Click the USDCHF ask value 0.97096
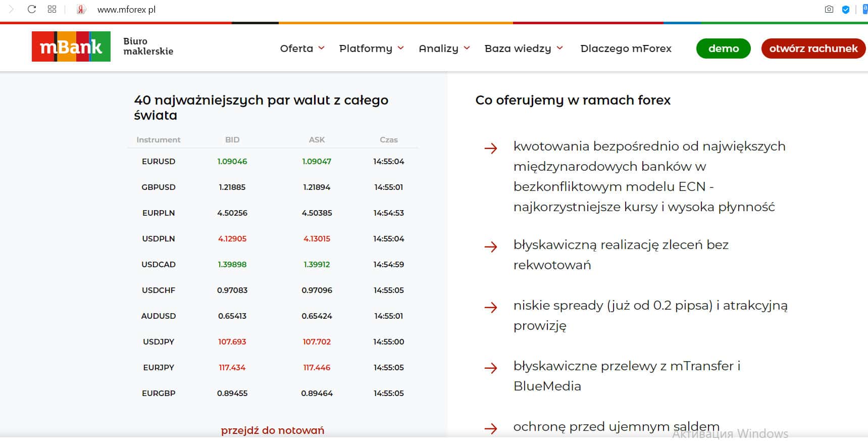Viewport: 868px width, 442px height. click(x=317, y=290)
